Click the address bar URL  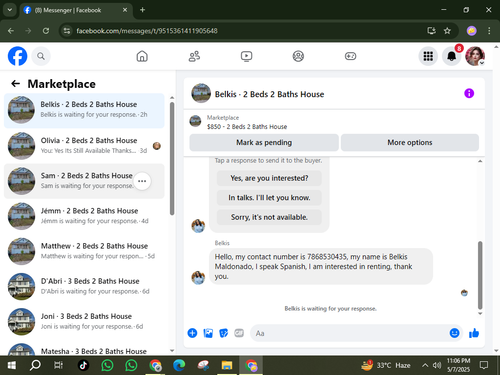pos(147,31)
